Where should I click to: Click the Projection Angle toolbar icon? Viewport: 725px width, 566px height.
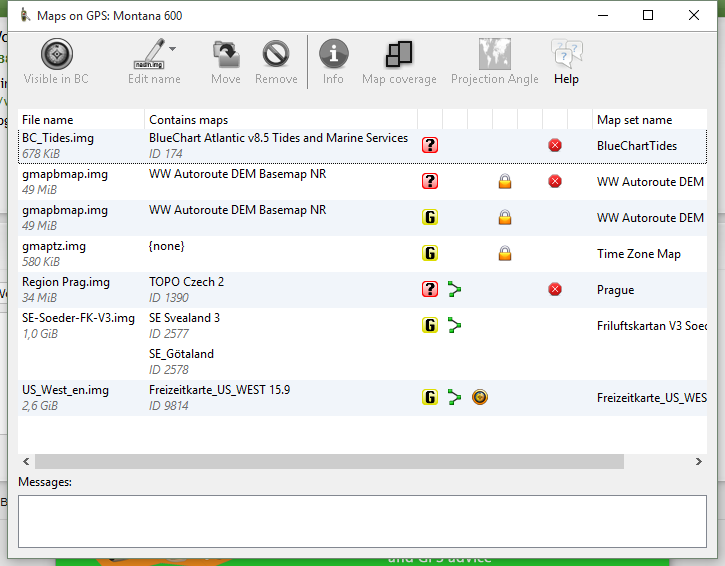click(x=495, y=54)
